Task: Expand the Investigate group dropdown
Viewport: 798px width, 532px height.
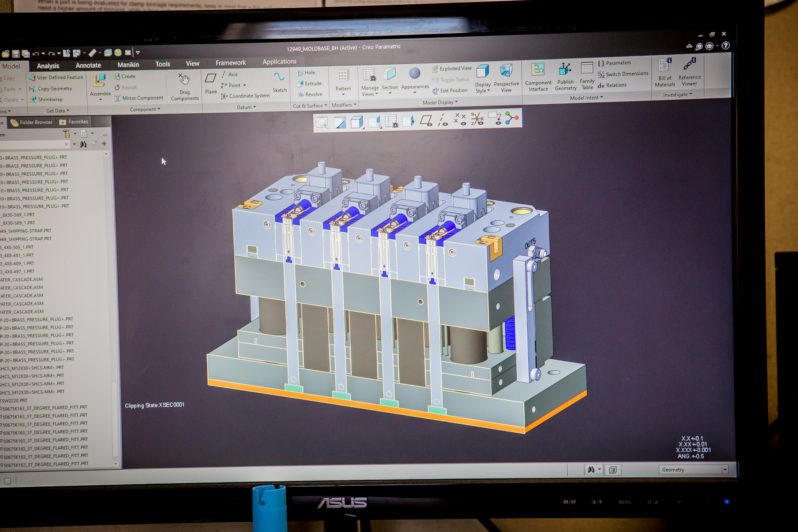Action: (x=678, y=95)
